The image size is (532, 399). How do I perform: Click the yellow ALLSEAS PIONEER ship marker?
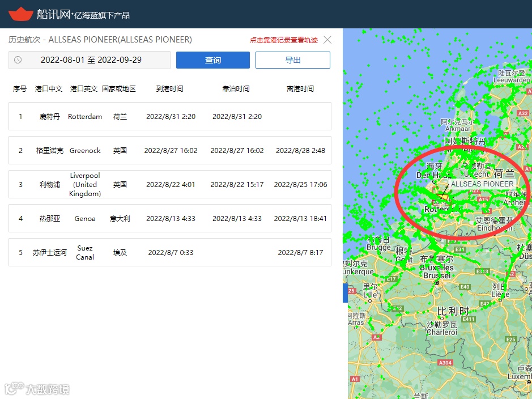pyautogui.click(x=443, y=197)
